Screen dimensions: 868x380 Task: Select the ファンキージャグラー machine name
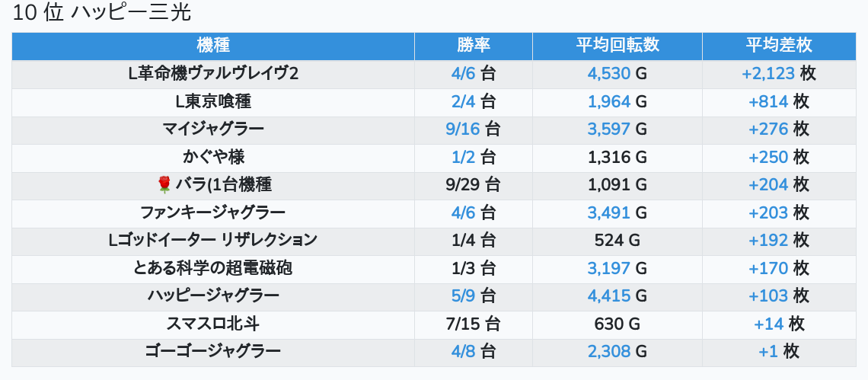213,212
